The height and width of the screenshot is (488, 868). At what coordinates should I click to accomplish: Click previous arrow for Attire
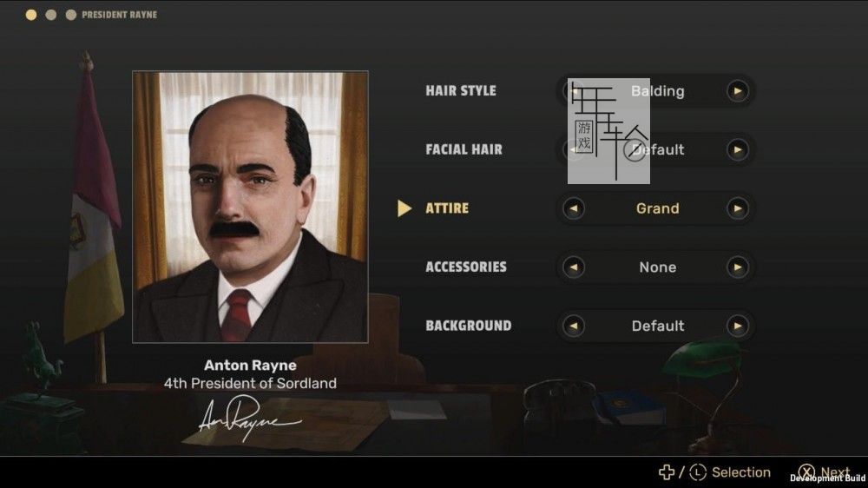pos(573,208)
